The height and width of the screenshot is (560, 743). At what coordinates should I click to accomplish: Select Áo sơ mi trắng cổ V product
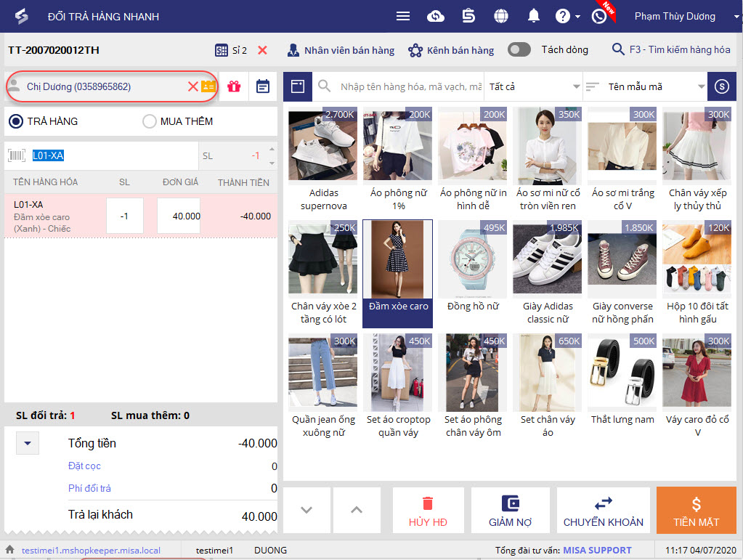coord(622,160)
